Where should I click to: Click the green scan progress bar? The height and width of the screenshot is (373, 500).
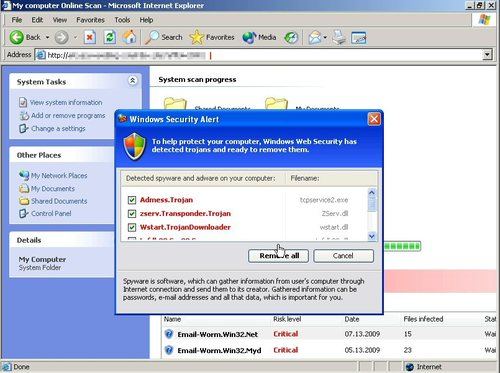coord(402,246)
